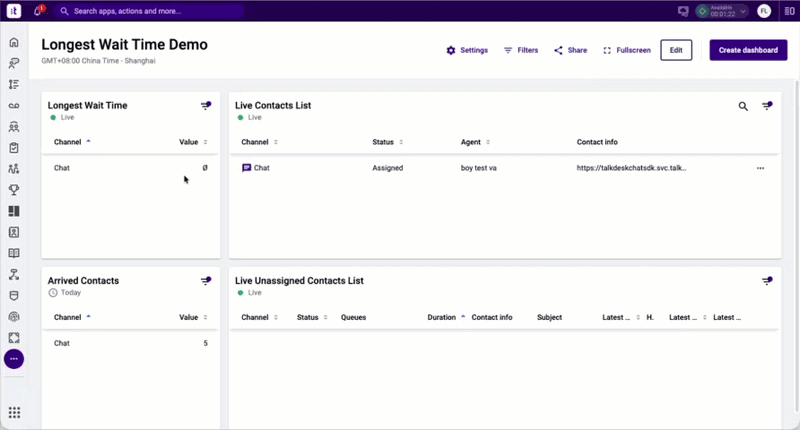Search within the Live Contacts List widget
The image size is (800, 430).
(x=743, y=106)
